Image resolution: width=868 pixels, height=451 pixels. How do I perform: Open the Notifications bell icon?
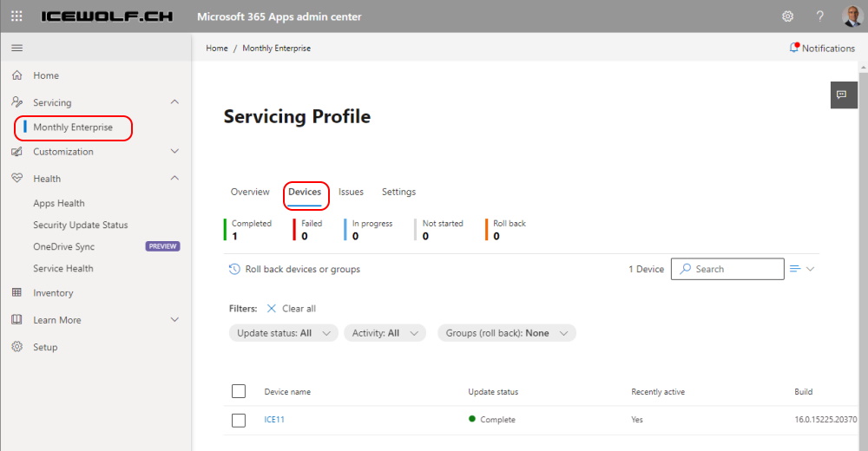[794, 48]
